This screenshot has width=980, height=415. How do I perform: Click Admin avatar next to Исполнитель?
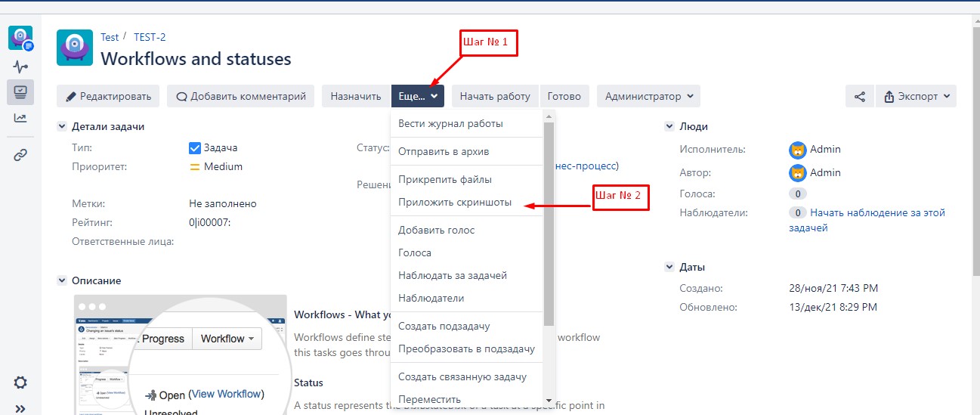(x=798, y=150)
